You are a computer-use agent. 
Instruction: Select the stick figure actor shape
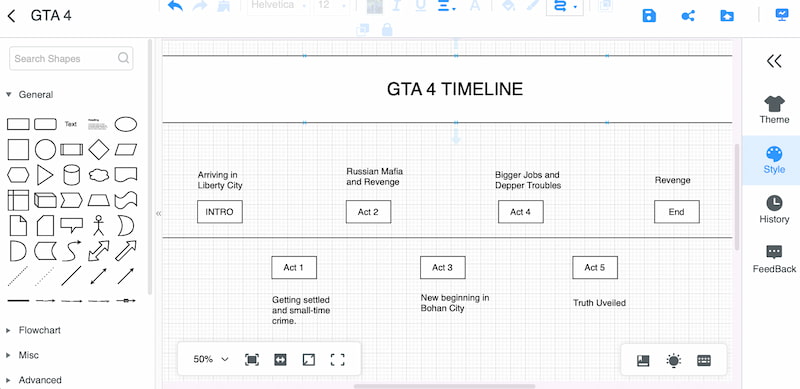(x=98, y=225)
